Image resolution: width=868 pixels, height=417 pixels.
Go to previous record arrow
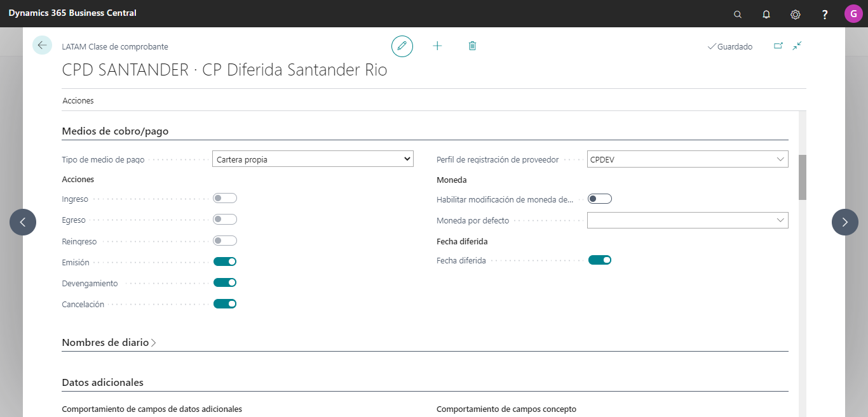pyautogui.click(x=23, y=222)
